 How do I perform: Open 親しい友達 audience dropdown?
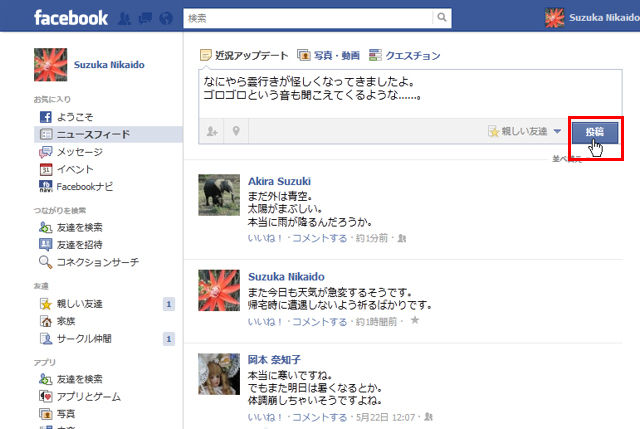tap(524, 131)
